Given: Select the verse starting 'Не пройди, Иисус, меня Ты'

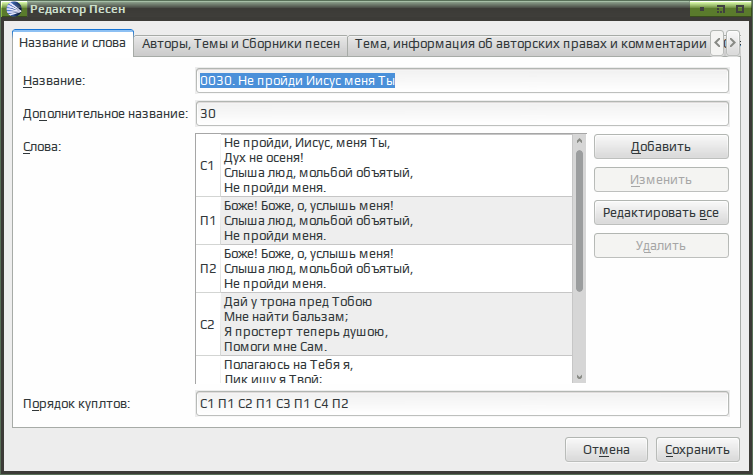Looking at the screenshot, I should [x=396, y=166].
